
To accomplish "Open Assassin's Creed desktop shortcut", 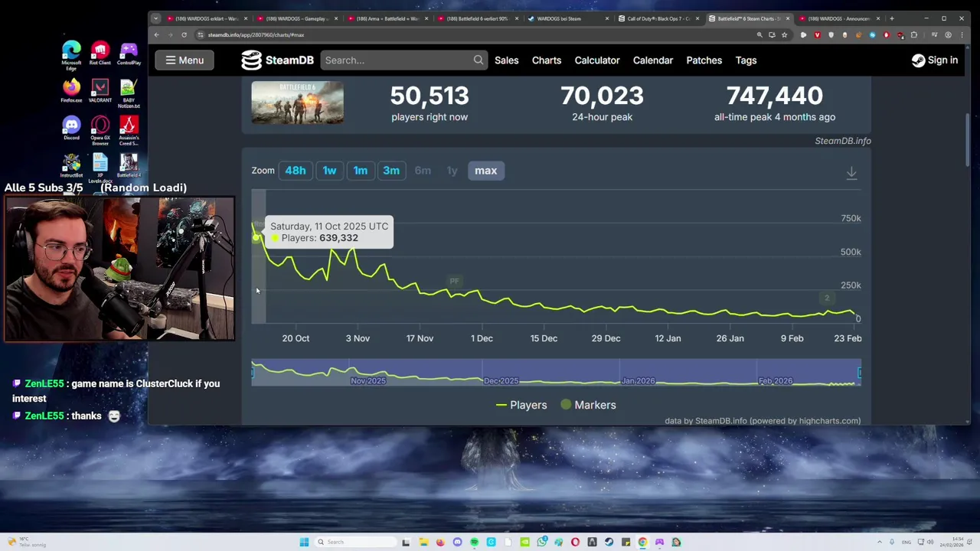I will point(129,131).
